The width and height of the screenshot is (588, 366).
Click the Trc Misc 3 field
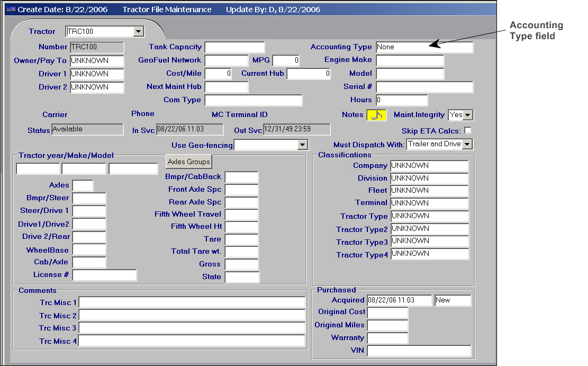[x=192, y=328]
